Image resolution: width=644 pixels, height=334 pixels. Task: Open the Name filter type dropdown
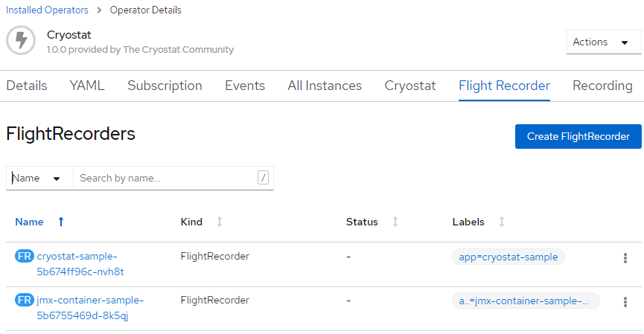39,179
